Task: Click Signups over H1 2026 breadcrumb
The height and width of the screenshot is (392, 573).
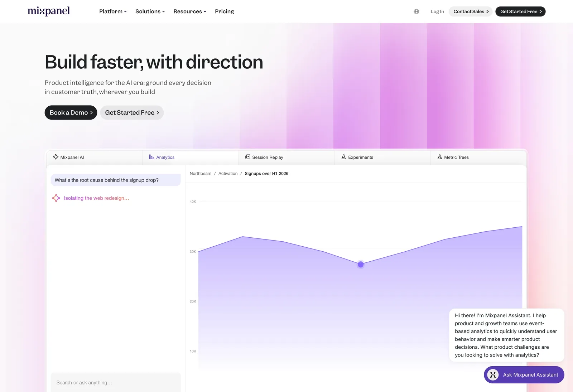Action: [266, 174]
